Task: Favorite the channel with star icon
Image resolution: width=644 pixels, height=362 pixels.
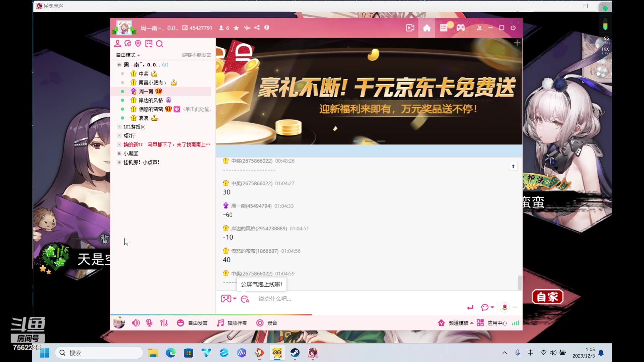Action: 236,28
